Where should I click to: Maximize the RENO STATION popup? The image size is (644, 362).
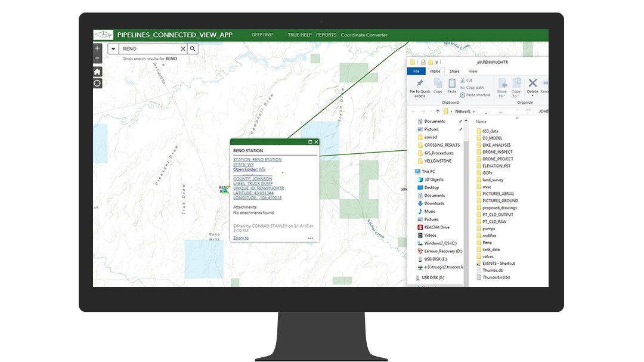[310, 142]
